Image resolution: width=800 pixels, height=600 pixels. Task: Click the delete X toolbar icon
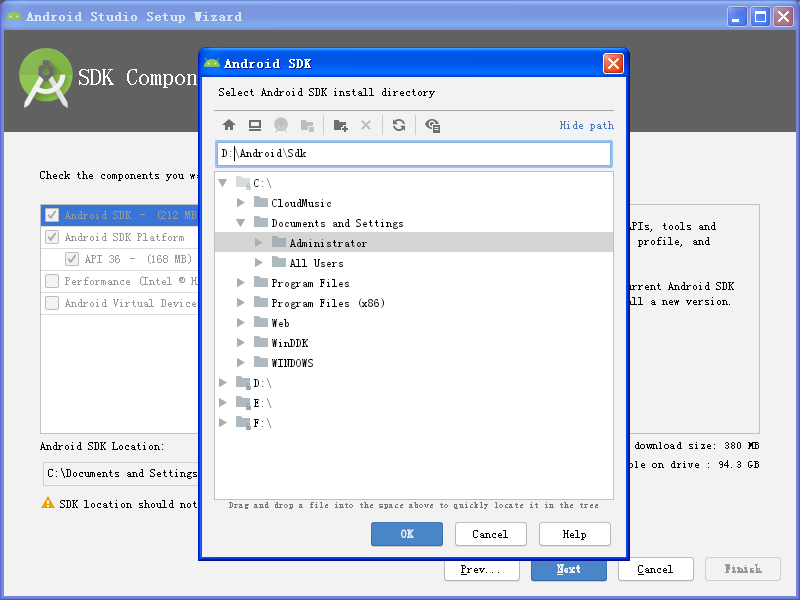[x=366, y=125]
